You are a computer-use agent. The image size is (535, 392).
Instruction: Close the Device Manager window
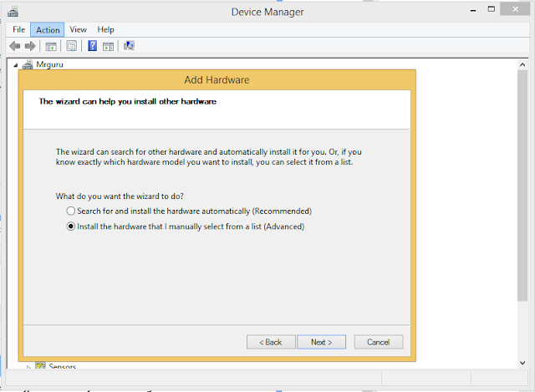515,9
